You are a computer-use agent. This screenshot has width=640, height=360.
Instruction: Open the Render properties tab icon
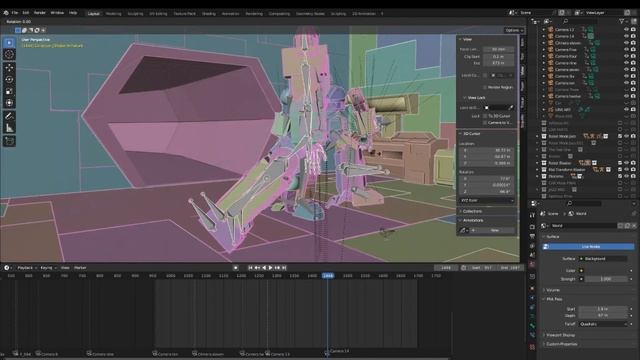point(532,227)
